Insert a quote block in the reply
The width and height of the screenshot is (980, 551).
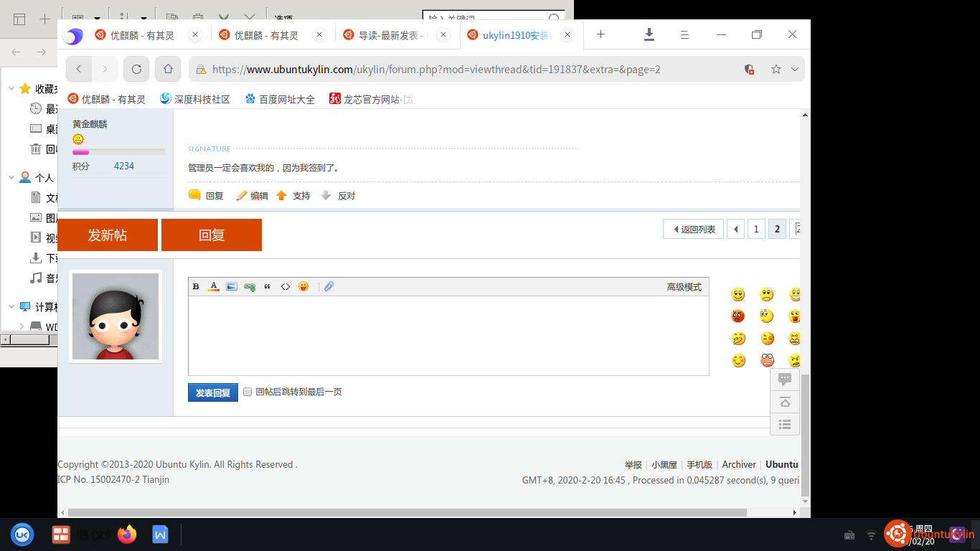click(268, 287)
